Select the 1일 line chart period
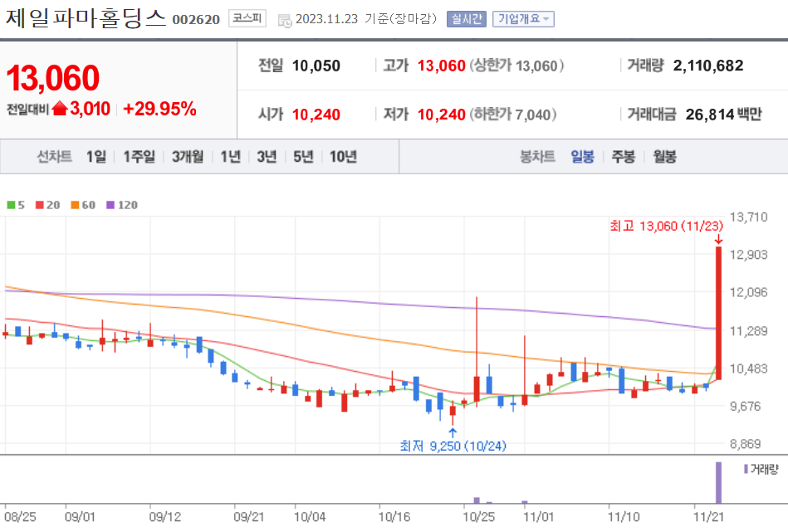This screenshot has width=788, height=532. (x=96, y=157)
